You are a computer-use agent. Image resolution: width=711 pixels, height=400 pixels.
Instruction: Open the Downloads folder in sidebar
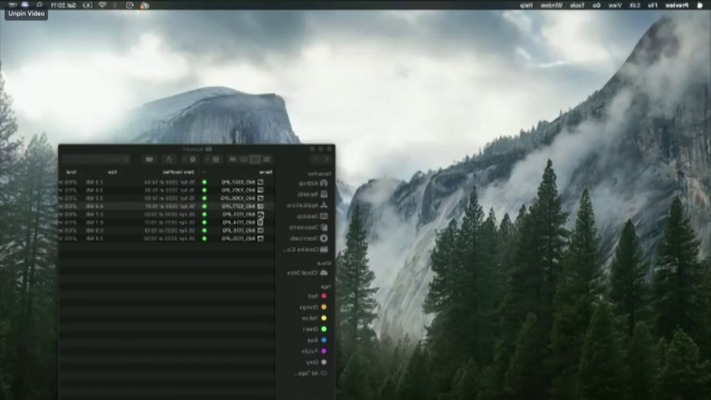[x=306, y=238]
